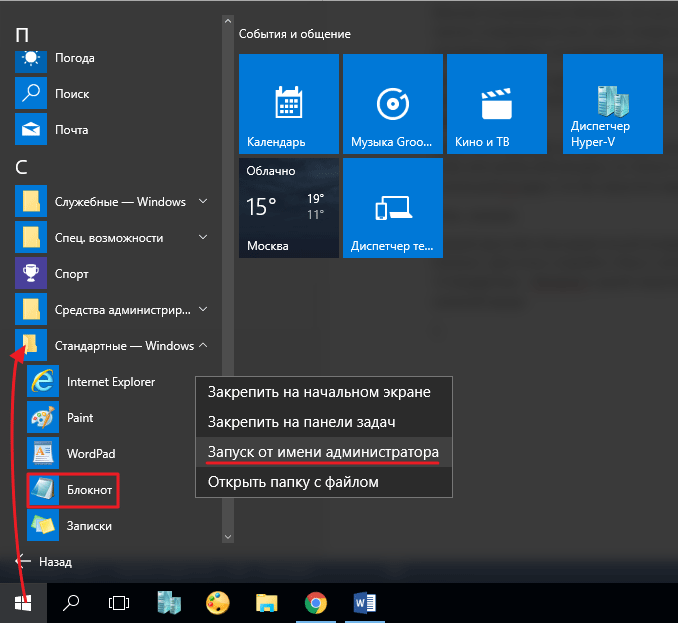
Task: Open the Calendar tile (Календарь)
Action: click(289, 104)
